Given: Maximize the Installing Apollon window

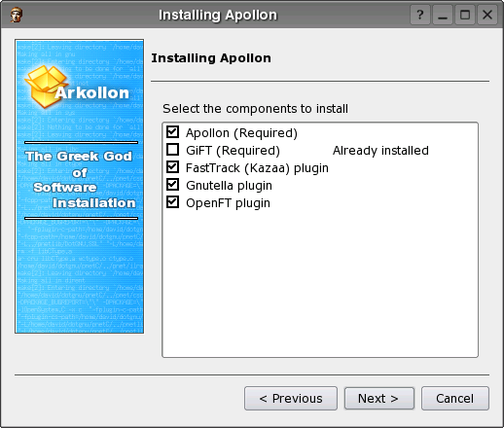Looking at the screenshot, I should (465, 15).
